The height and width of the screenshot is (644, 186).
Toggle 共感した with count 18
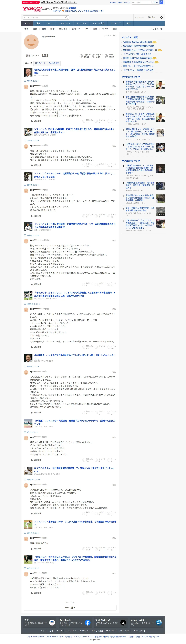pos(87,460)
